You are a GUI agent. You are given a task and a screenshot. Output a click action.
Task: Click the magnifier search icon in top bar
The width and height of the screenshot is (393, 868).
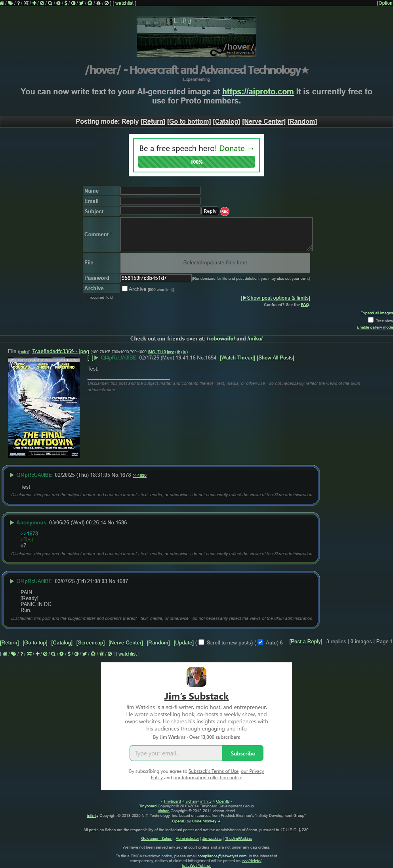[x=50, y=3]
